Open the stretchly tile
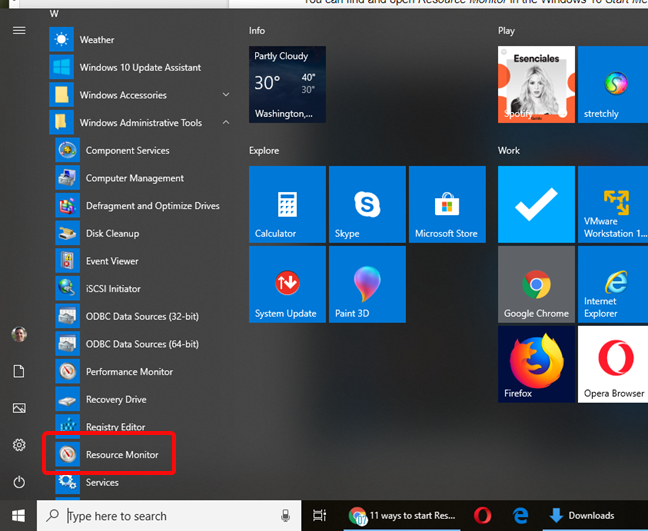The image size is (648, 531). tap(613, 84)
